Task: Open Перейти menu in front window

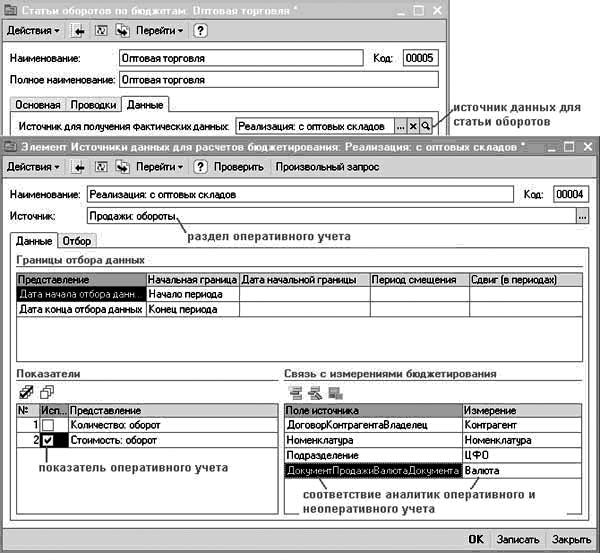Action: [x=160, y=167]
